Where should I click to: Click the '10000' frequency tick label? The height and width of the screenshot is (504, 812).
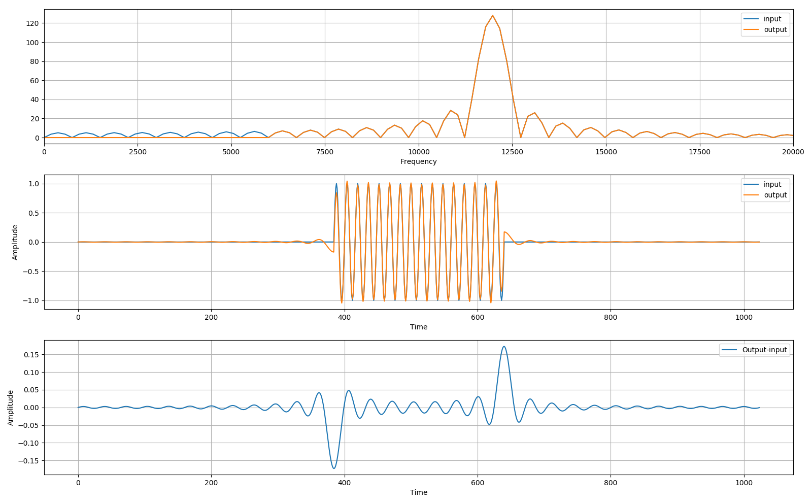point(418,151)
